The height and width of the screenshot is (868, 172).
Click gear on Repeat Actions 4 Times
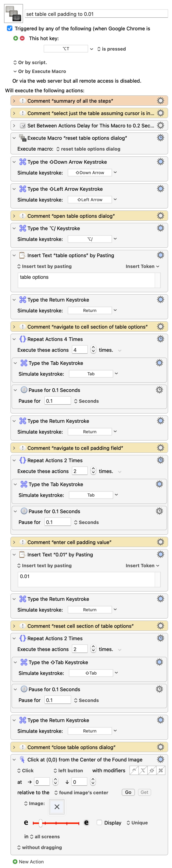tap(161, 339)
